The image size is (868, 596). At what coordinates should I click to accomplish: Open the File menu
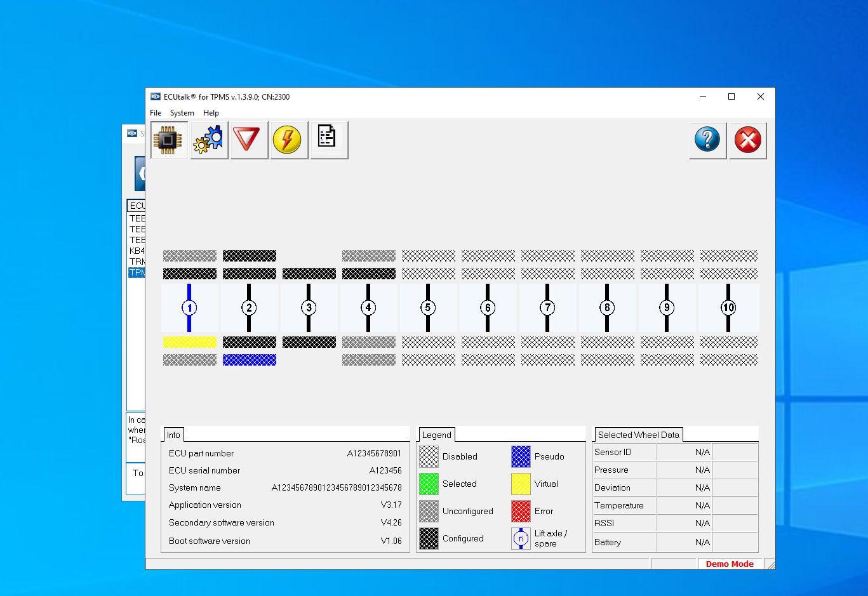click(x=156, y=112)
